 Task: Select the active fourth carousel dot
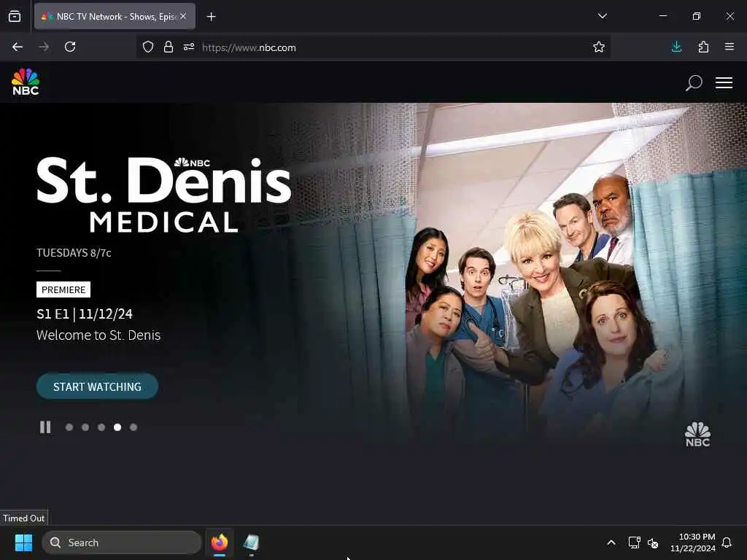coord(117,427)
